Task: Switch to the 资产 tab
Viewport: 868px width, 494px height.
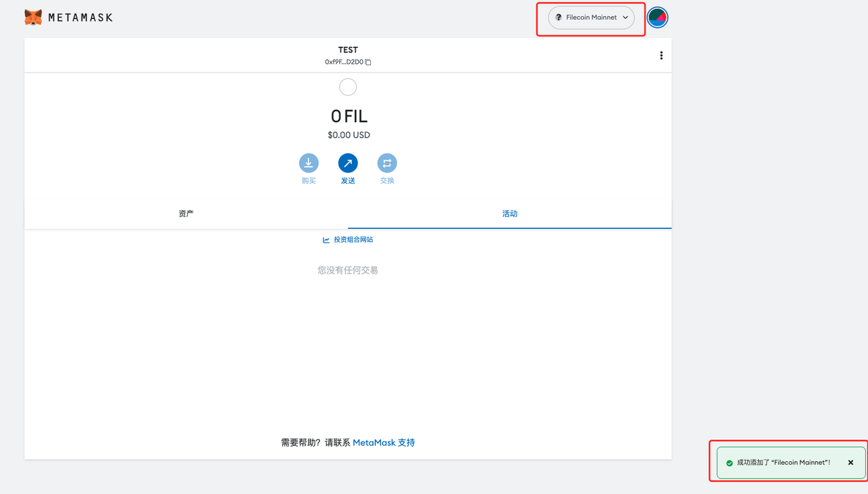Action: click(186, 213)
